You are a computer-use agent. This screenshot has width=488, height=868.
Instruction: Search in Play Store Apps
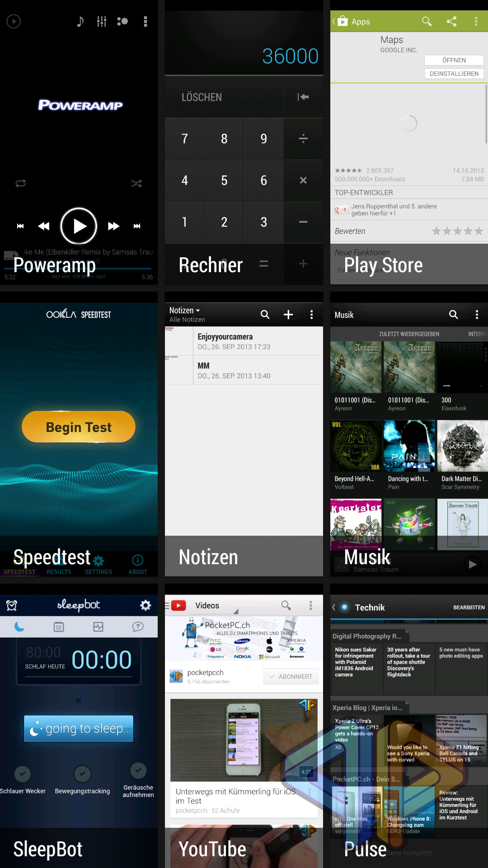[427, 21]
